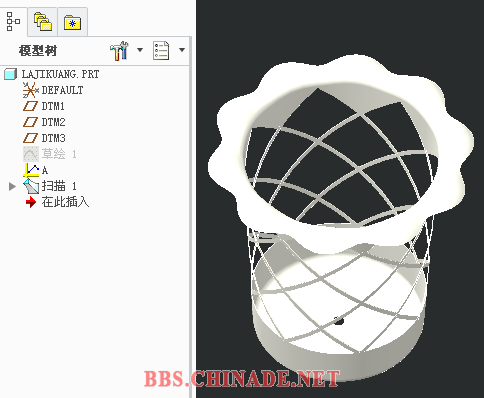Open the Favorites folder tab

73,23
